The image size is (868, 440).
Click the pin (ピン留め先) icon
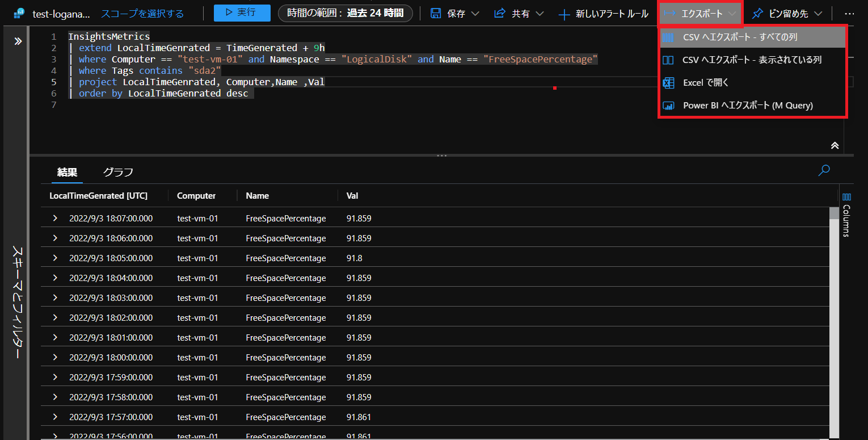(757, 13)
